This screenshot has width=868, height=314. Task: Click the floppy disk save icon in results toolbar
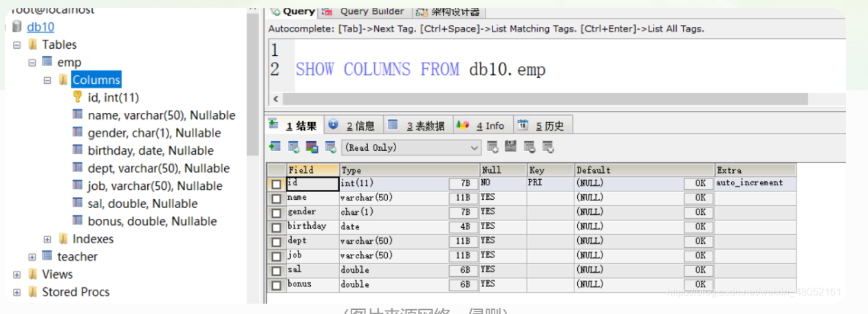(x=510, y=147)
